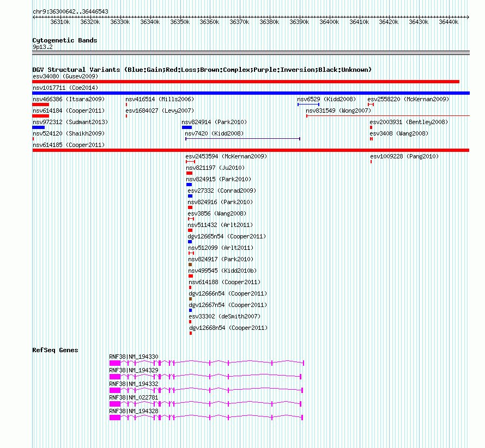Open nsv466386 (Itsara2009) variant
The image size is (485, 448).
point(69,99)
